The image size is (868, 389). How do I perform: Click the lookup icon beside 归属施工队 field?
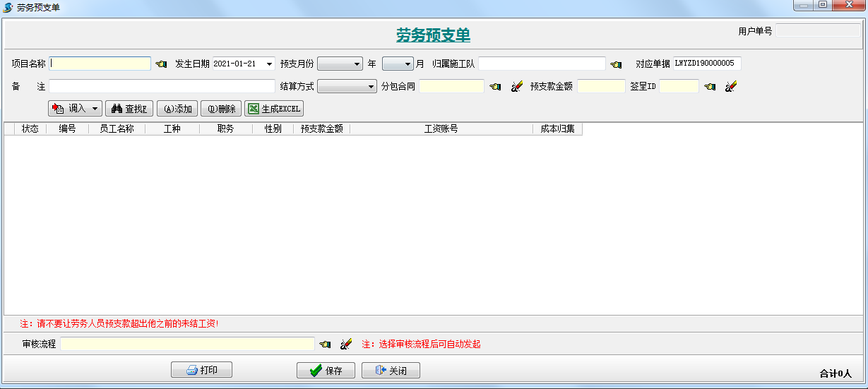(x=616, y=64)
